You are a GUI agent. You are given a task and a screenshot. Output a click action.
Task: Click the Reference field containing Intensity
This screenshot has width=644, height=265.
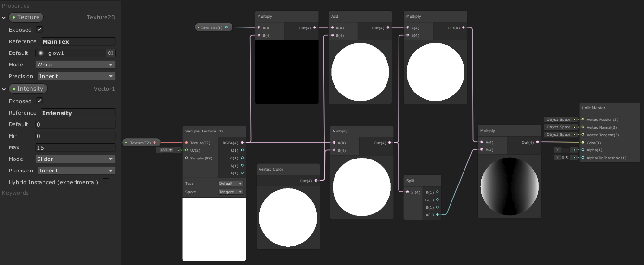(78, 113)
